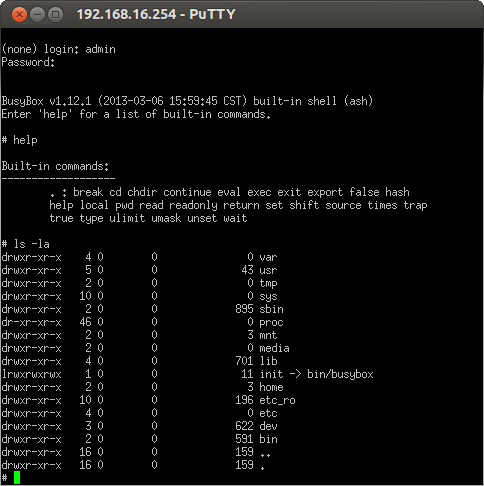The height and width of the screenshot is (486, 484).
Task: Click the link count 46 in proc row
Action: tap(85, 322)
